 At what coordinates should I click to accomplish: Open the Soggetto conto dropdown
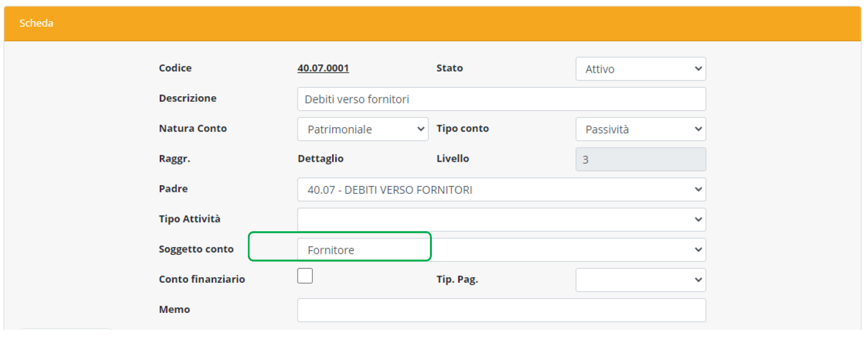501,250
